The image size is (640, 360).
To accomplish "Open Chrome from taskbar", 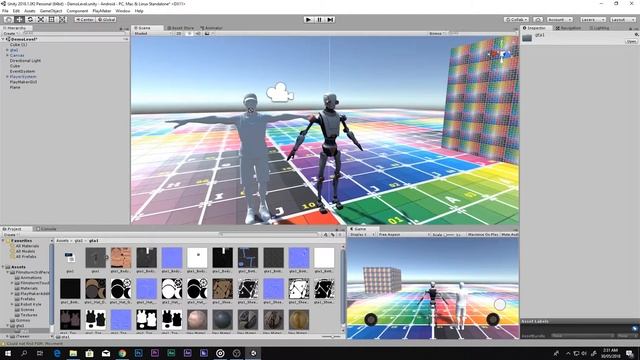I will click(x=122, y=353).
